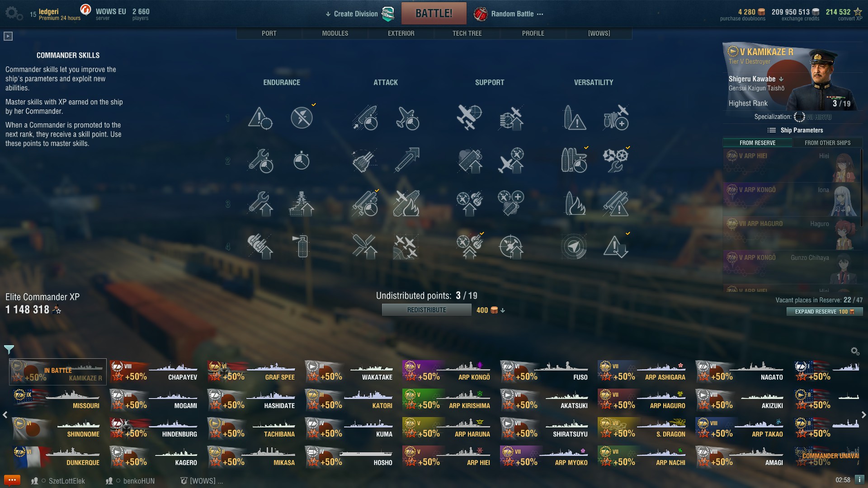Switch to the From Other Ships tab

pyautogui.click(x=827, y=143)
